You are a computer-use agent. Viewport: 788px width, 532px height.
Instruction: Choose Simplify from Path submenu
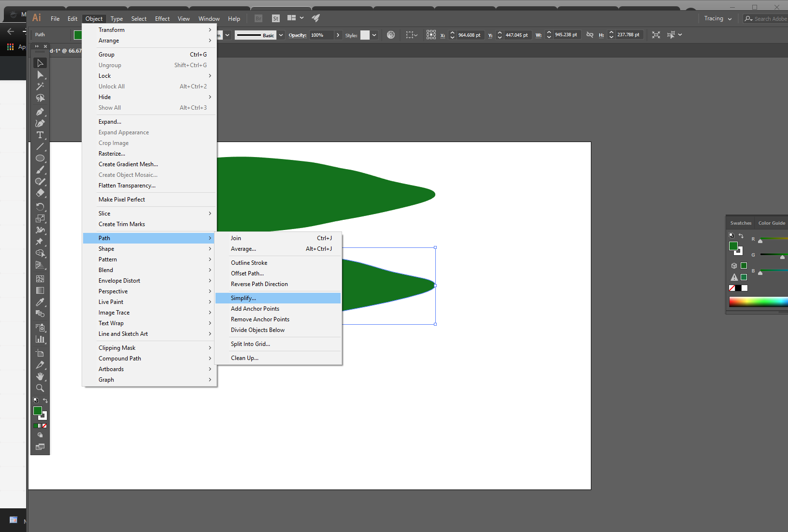coord(278,298)
